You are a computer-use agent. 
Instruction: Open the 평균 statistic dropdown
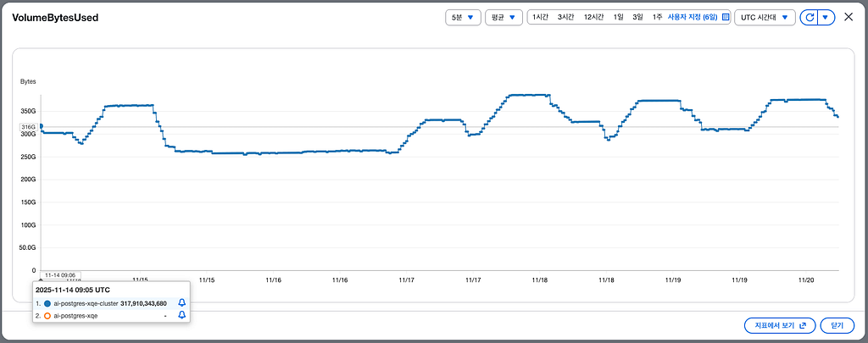pyautogui.click(x=504, y=17)
